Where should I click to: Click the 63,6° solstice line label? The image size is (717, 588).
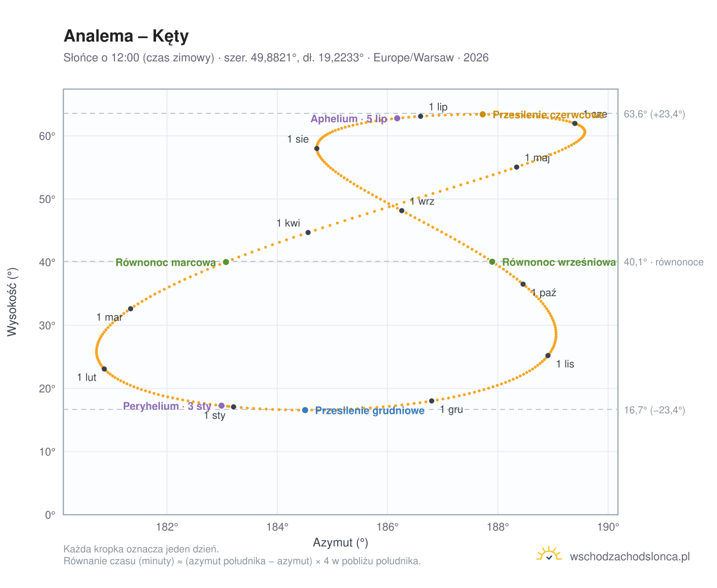pyautogui.click(x=655, y=114)
